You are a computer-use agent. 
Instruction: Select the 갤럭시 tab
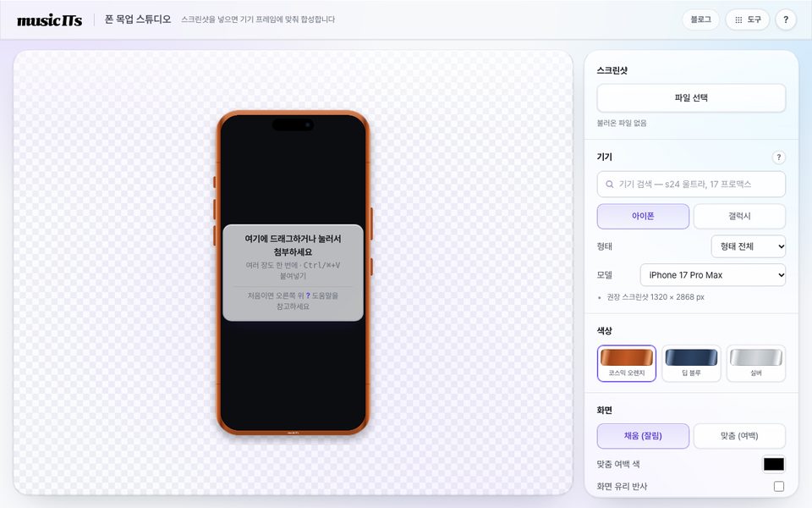click(x=739, y=216)
